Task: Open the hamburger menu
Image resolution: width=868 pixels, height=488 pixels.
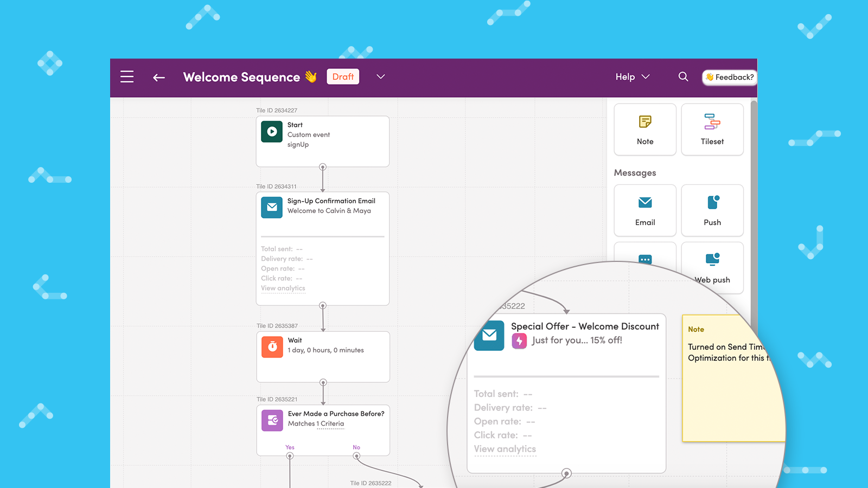Action: coord(127,77)
